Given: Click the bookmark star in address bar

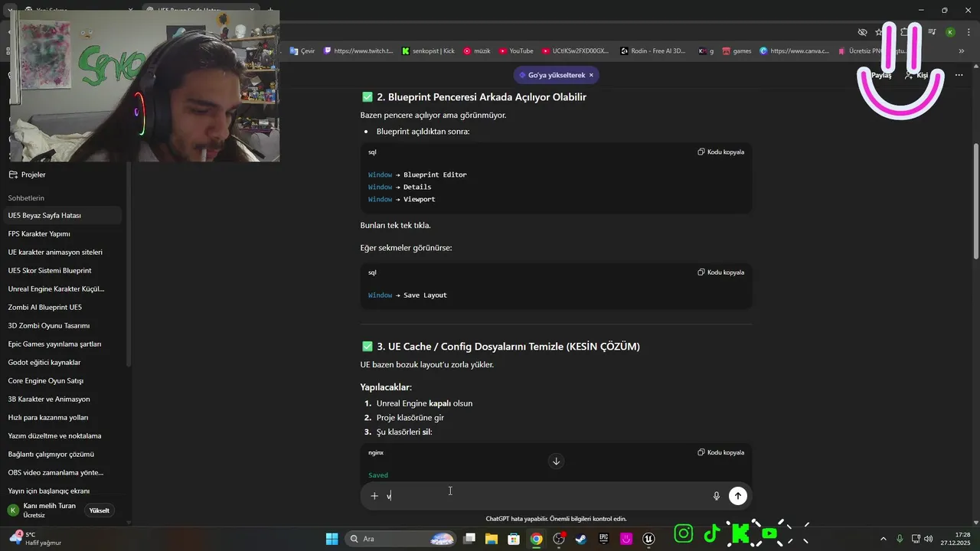Looking at the screenshot, I should click(879, 32).
